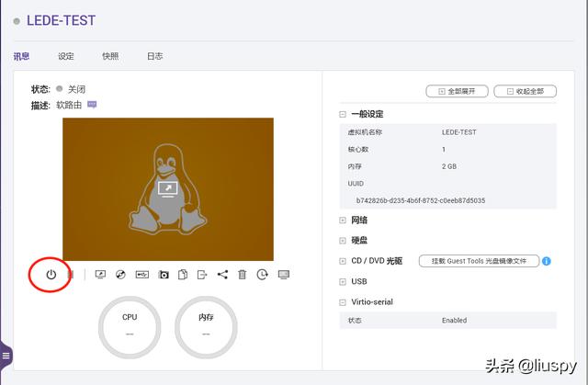The height and width of the screenshot is (385, 588).
Task: Mount the Guest Tools 光盘镜像文件
Action: pos(479,261)
